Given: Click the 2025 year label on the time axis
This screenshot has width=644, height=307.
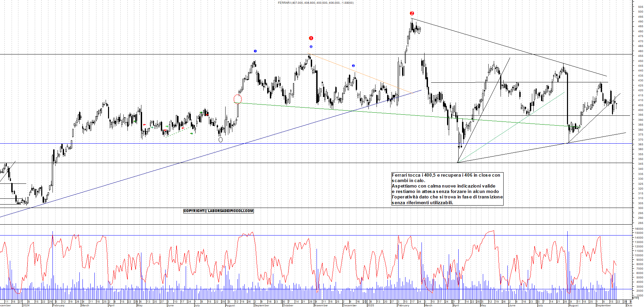Looking at the screenshot, I should point(370,305).
